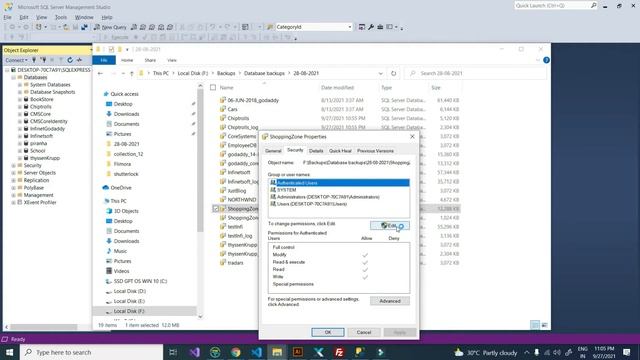Select the thyssenKrupp database in Object Explorer
Image resolution: width=640 pixels, height=360 pixels.
pyautogui.click(x=45, y=158)
